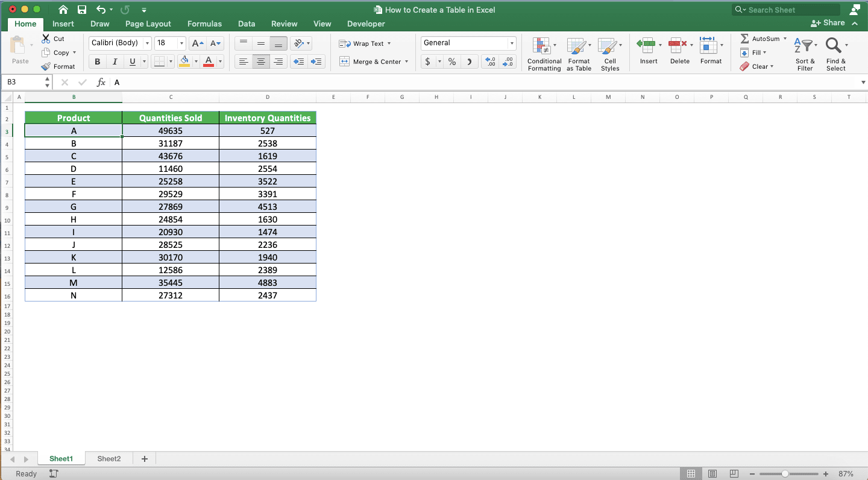Decrease the cell indent

click(x=298, y=62)
